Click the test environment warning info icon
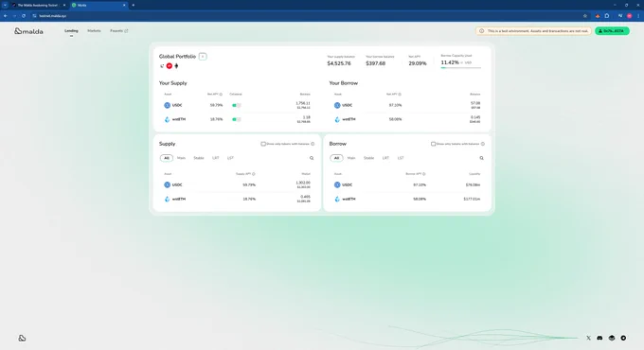 [481, 31]
